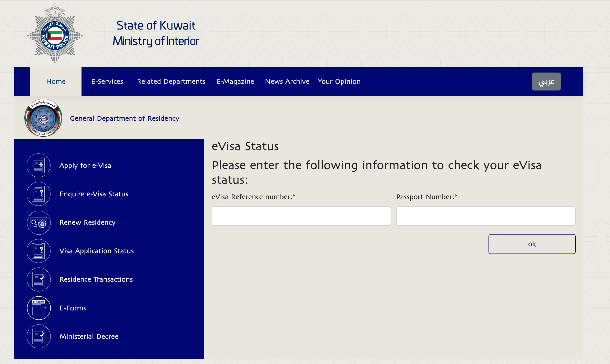Viewport: 610px width, 364px height.
Task: Click the ok button to submit
Action: click(532, 244)
